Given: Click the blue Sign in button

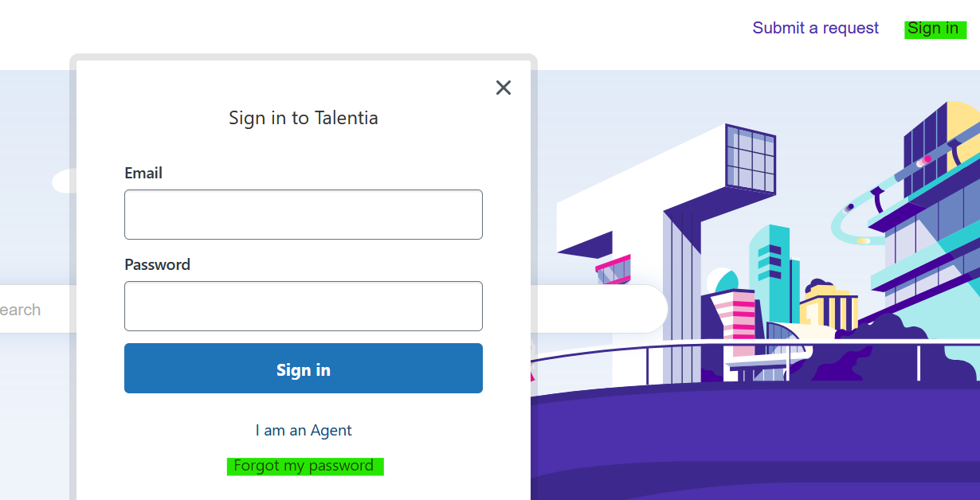Looking at the screenshot, I should (x=304, y=369).
